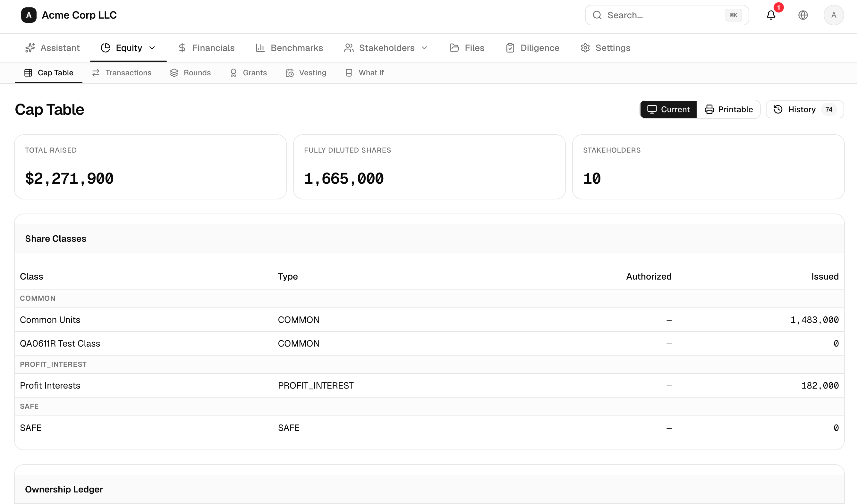Open the Benchmarks tab
The width and height of the screenshot is (857, 504).
[x=289, y=48]
